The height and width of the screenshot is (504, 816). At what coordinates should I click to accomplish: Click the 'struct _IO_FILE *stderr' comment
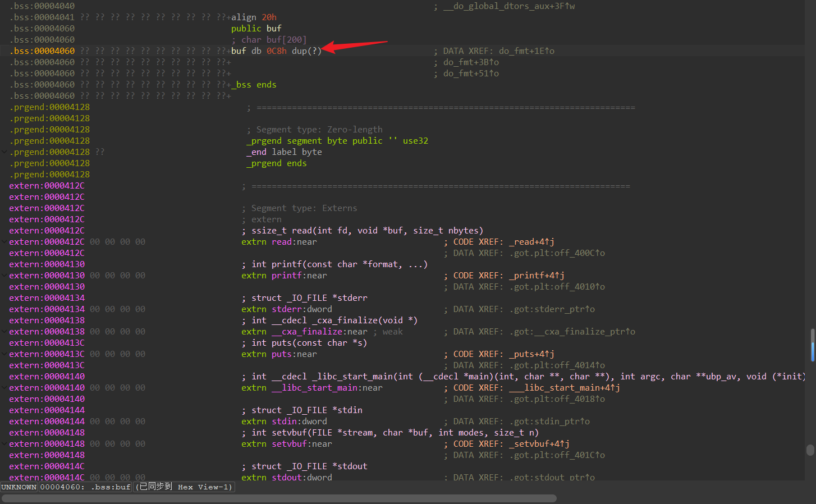tap(304, 297)
